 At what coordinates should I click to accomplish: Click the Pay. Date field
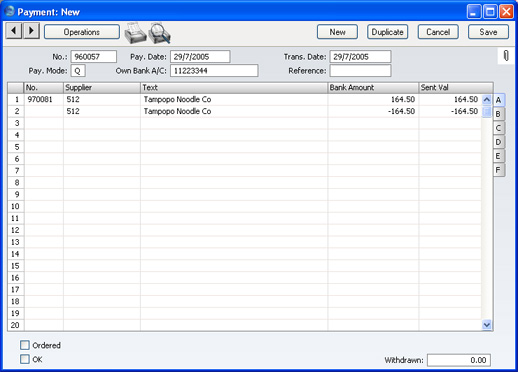(x=200, y=57)
